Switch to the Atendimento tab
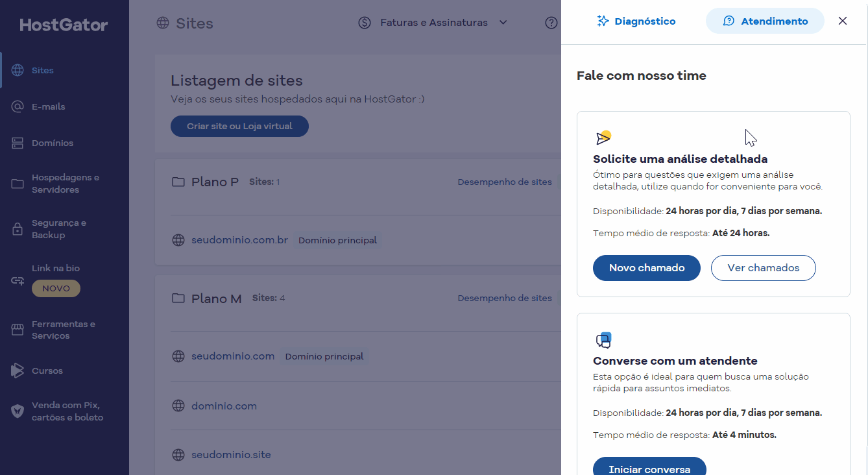868x475 pixels. [x=765, y=21]
